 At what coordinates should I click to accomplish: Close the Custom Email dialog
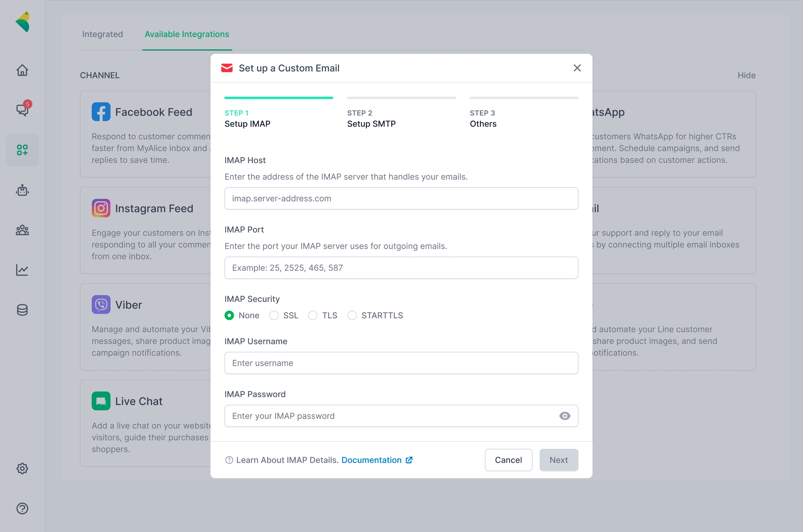click(x=577, y=68)
